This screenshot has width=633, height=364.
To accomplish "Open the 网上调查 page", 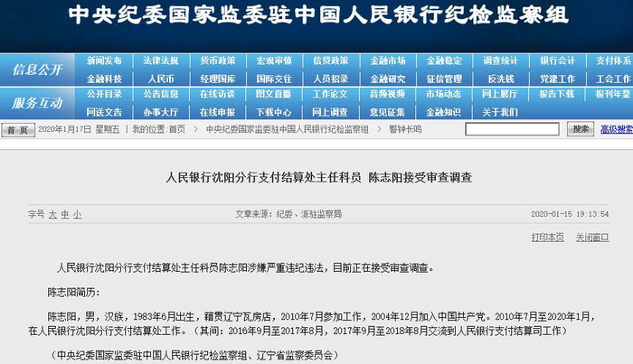I will (x=331, y=112).
